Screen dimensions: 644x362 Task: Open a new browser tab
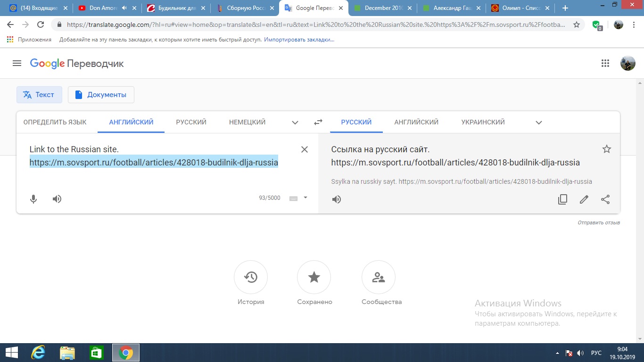pyautogui.click(x=565, y=8)
